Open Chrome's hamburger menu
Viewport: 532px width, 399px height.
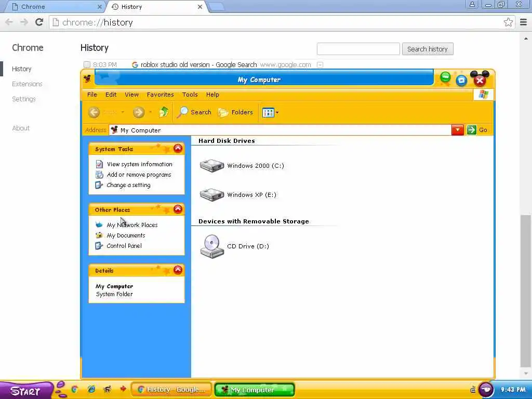point(523,22)
